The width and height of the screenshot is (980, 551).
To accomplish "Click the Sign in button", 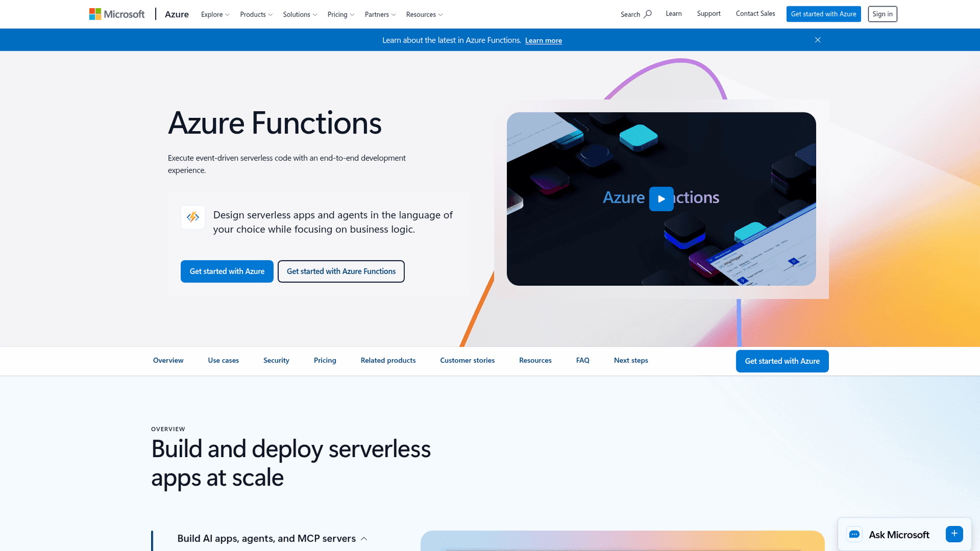I will [x=882, y=14].
